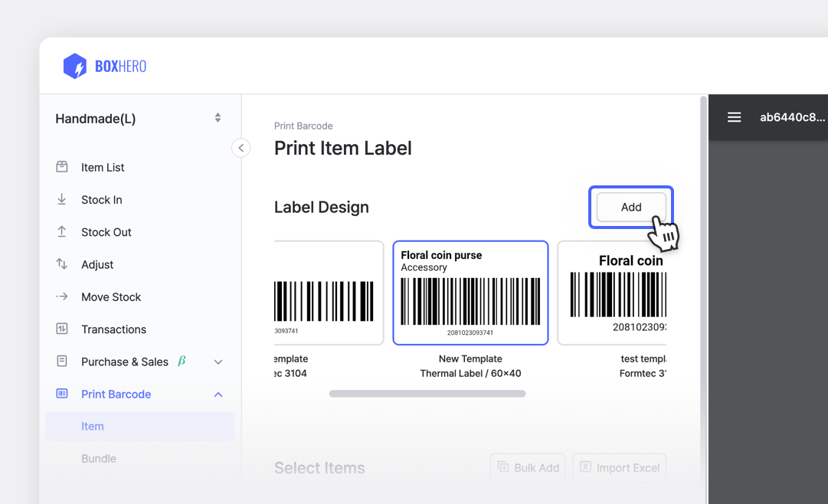This screenshot has width=828, height=504.
Task: Expand the Purchase & Sales section
Action: click(x=218, y=362)
